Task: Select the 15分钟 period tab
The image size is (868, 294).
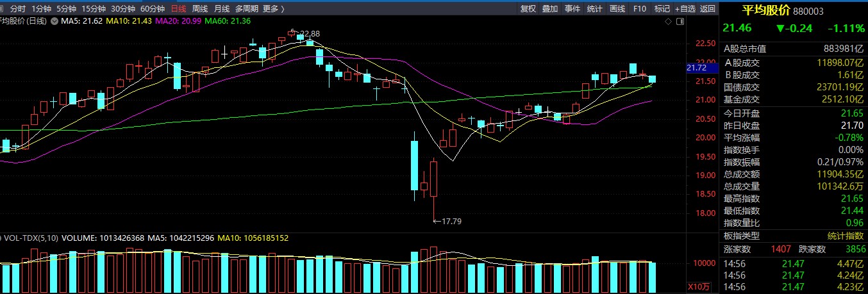Action: (x=93, y=9)
